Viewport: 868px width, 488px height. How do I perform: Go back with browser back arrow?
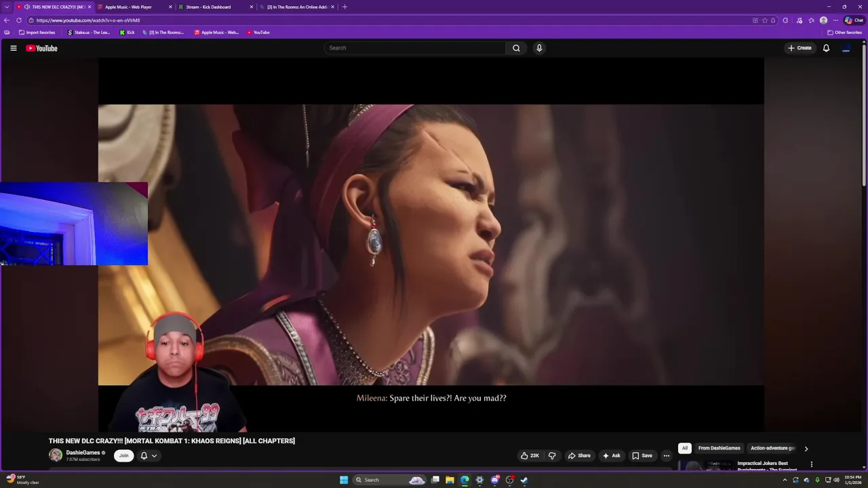tap(7, 20)
